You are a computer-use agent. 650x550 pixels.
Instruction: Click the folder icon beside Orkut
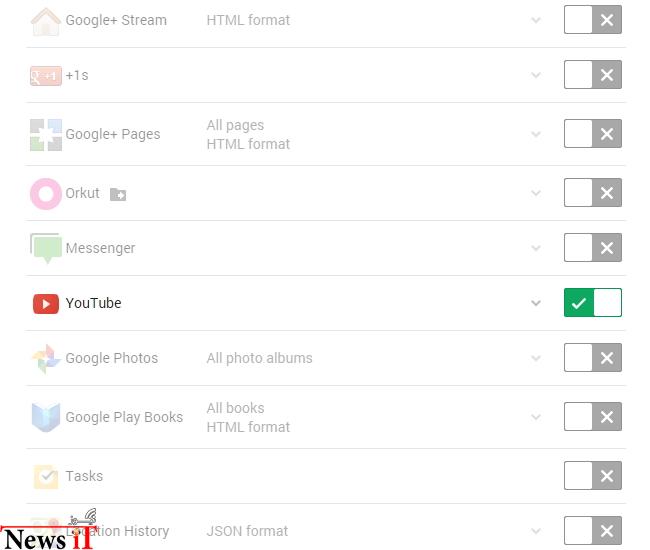pyautogui.click(x=118, y=194)
